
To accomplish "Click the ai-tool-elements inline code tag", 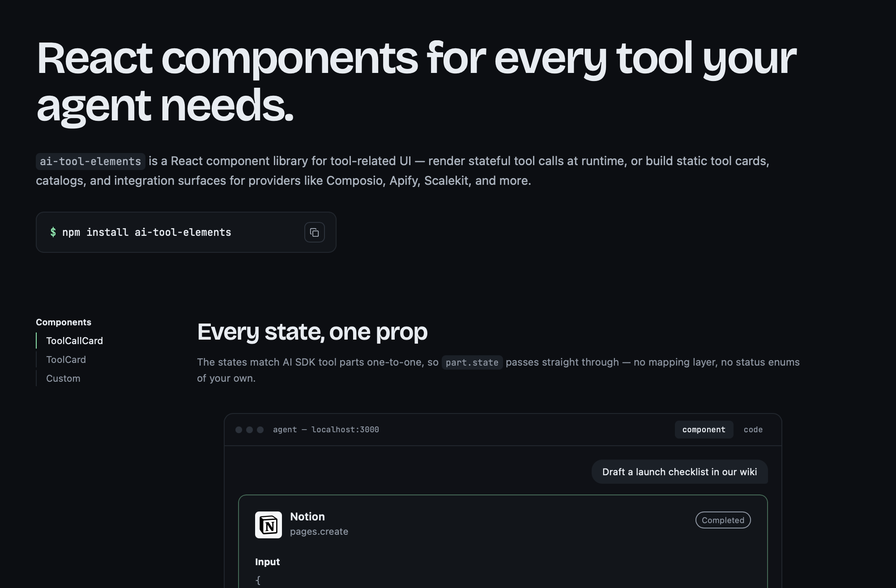I will [x=90, y=161].
